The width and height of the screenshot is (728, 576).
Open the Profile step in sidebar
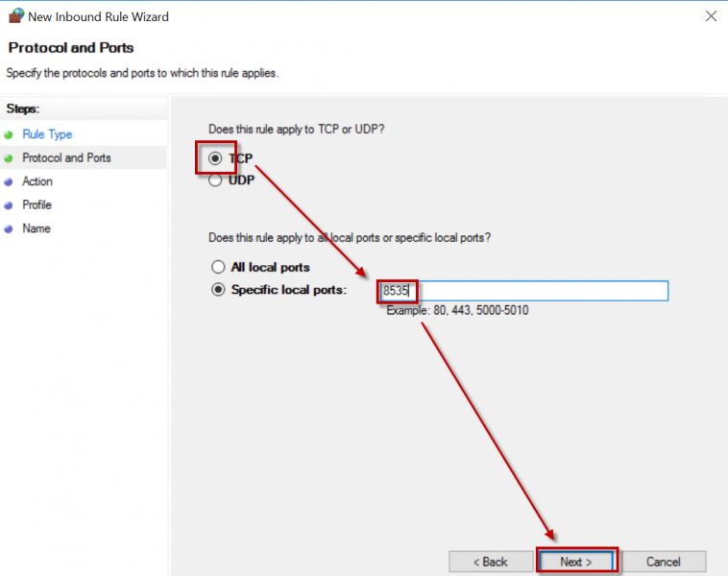(36, 204)
